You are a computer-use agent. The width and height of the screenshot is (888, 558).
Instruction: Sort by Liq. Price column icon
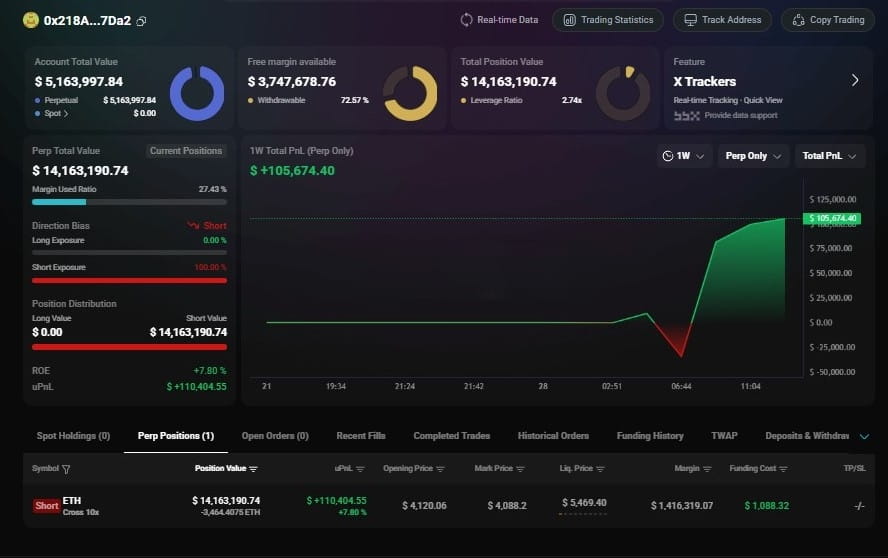pos(600,469)
